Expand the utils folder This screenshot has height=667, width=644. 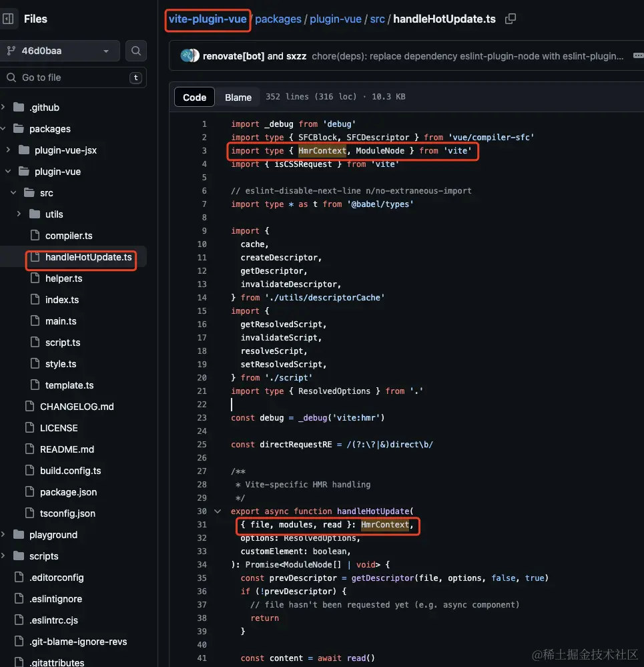pos(19,214)
